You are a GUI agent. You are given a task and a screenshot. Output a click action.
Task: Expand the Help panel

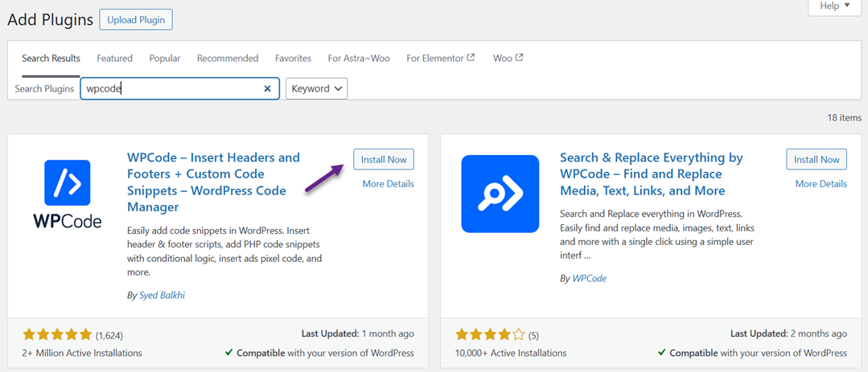coord(835,6)
